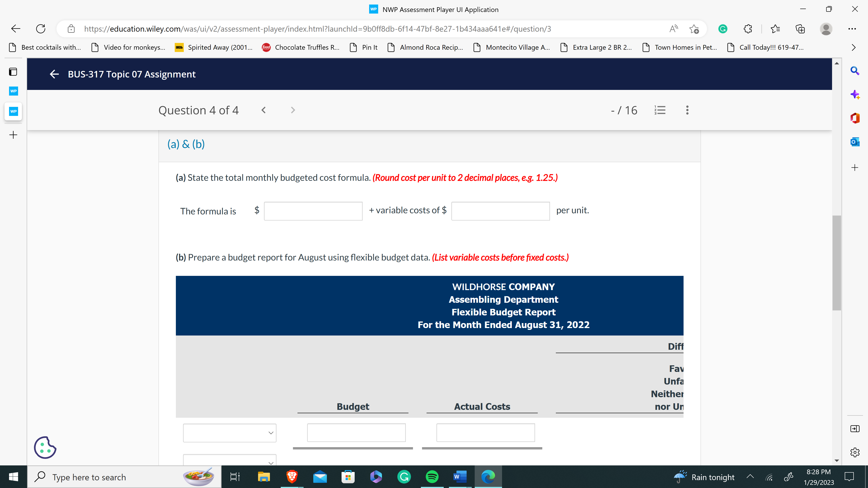Click the back arrow beside BUS-317 Topic 07 Assignment
868x488 pixels.
[x=54, y=74]
